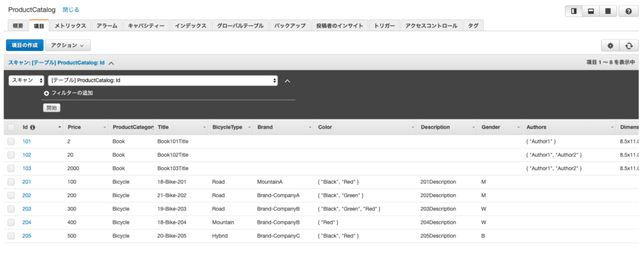Sort using the Id column arrow
Screen dimensions: 644x256
point(60,127)
